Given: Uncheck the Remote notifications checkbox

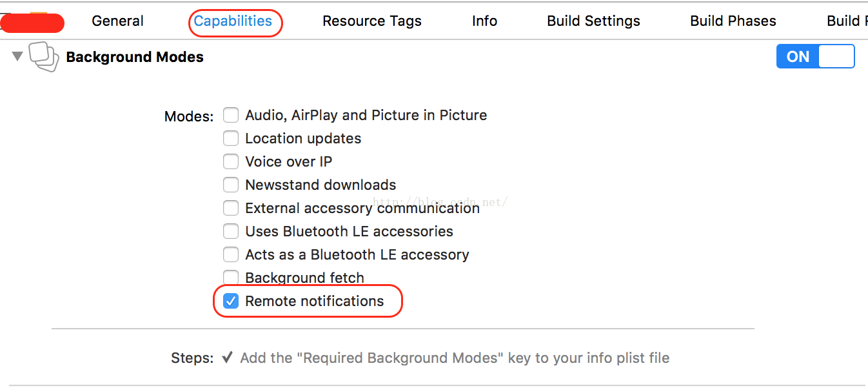Looking at the screenshot, I should tap(231, 302).
